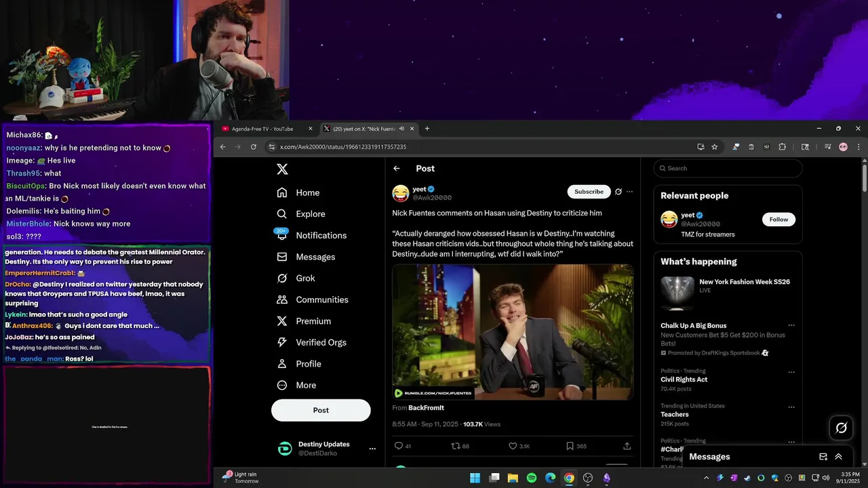
Task: Click the More circle icon in the sidebar
Action: coord(282,385)
